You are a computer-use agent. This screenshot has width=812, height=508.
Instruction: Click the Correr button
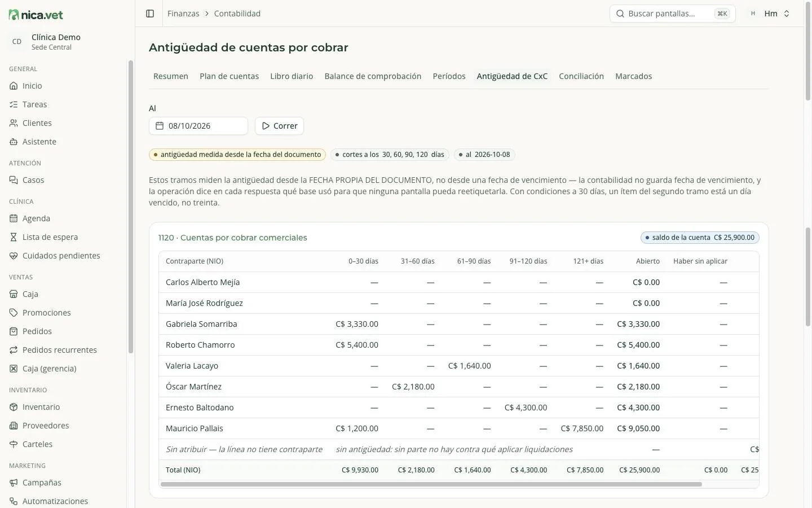click(x=279, y=126)
